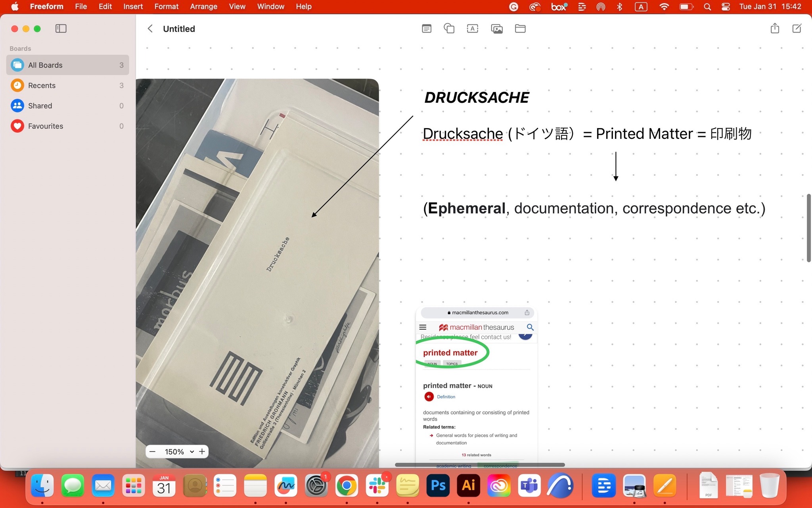812x508 pixels.
Task: Open the photos and media inserter
Action: 496,29
